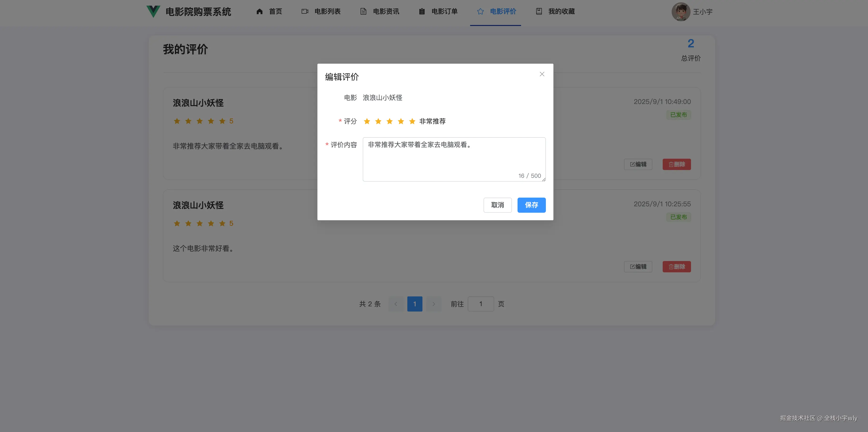Click the previous page arrow
This screenshot has height=432, width=868.
point(396,303)
